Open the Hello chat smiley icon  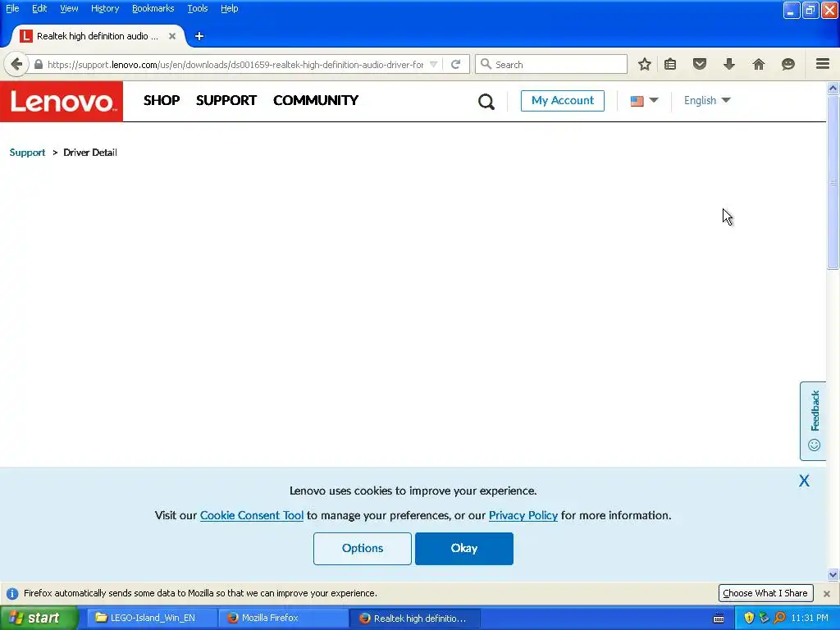[788, 64]
